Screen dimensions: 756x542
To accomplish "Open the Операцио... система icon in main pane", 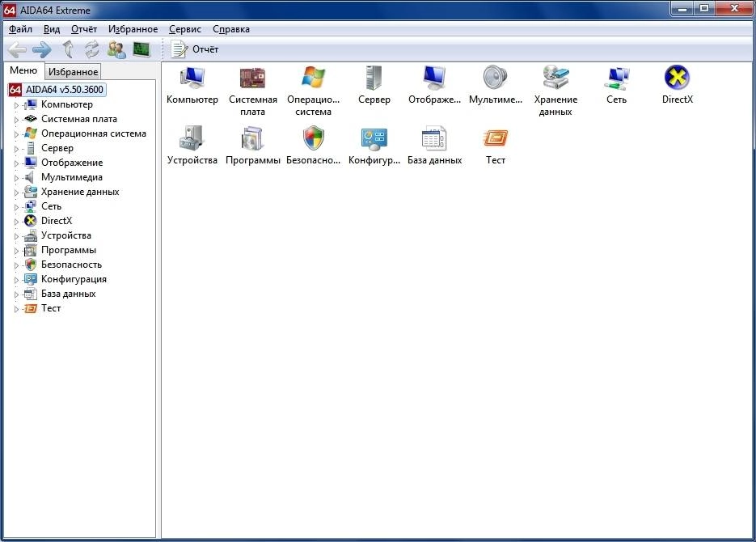I will [314, 91].
